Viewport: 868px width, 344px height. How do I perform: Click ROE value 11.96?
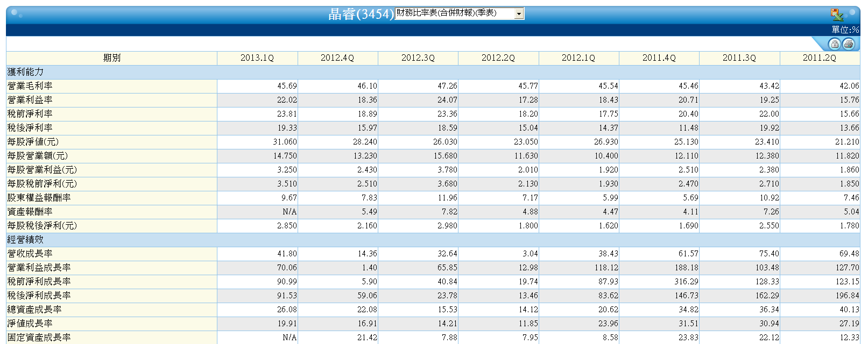[447, 198]
